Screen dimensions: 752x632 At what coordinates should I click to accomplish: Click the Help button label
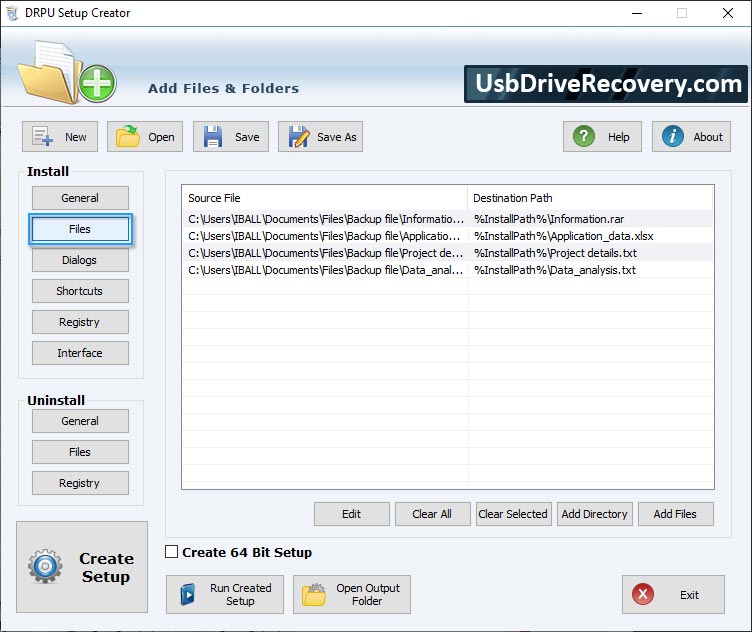[x=619, y=137]
